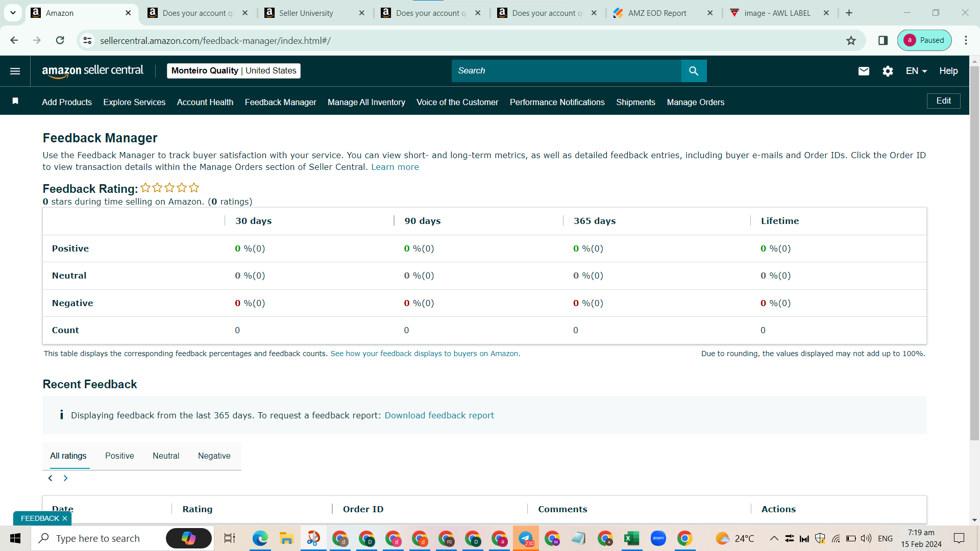Viewport: 980px width, 551px height.
Task: Open the notifications center icon
Action: click(959, 538)
